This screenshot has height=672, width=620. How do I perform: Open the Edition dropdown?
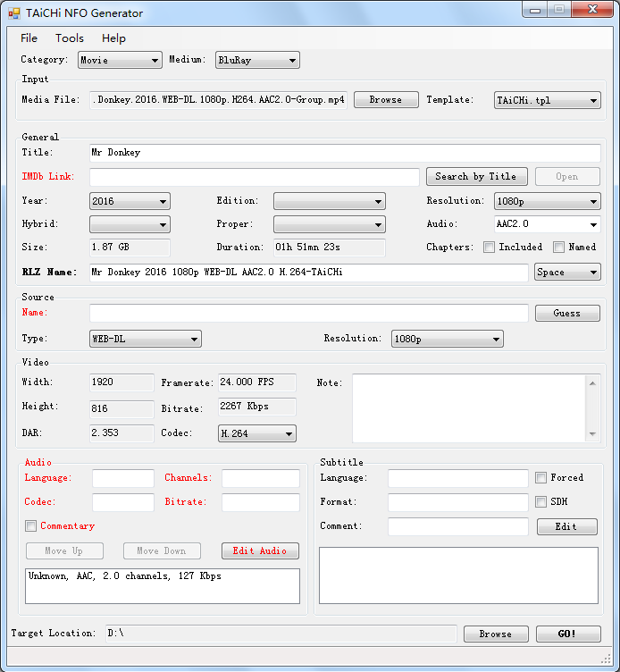[x=330, y=201]
